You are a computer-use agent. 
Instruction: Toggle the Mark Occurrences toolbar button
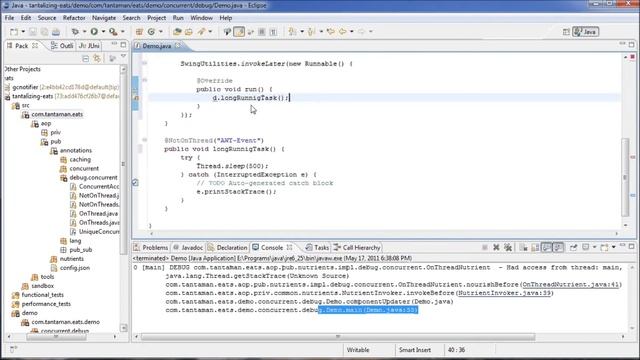click(239, 31)
